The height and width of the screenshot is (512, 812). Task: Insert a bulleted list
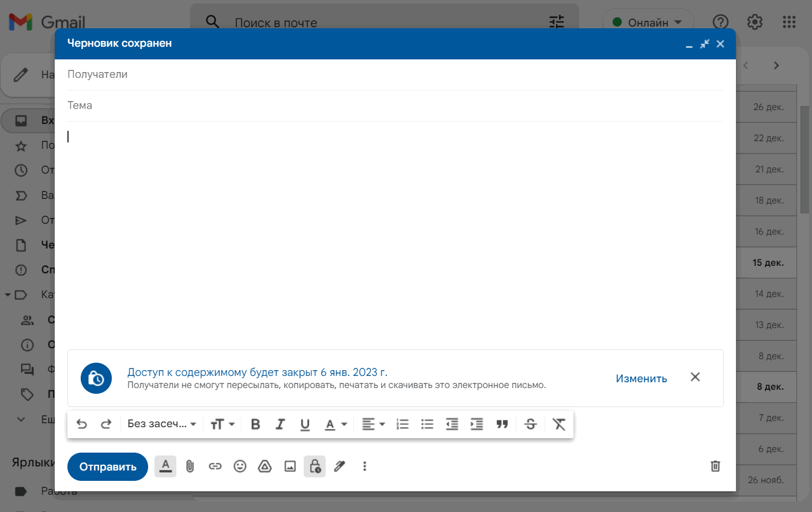click(x=428, y=424)
